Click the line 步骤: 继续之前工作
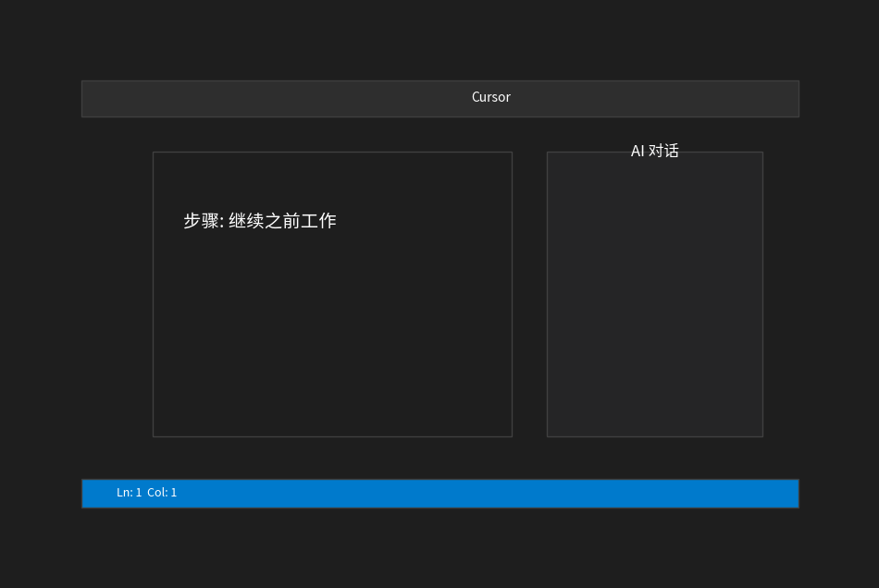Screen dimensions: 879x588 [x=260, y=221]
